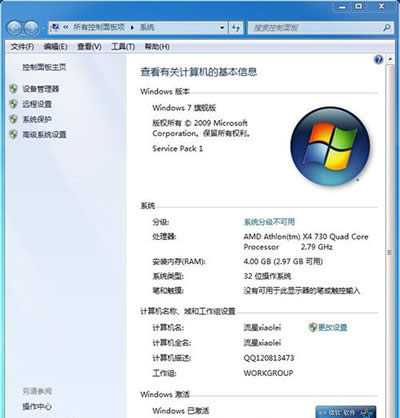The width and height of the screenshot is (400, 418).
Task: Expand the double-chevron breadcrumb overflow
Action: [x=66, y=27]
